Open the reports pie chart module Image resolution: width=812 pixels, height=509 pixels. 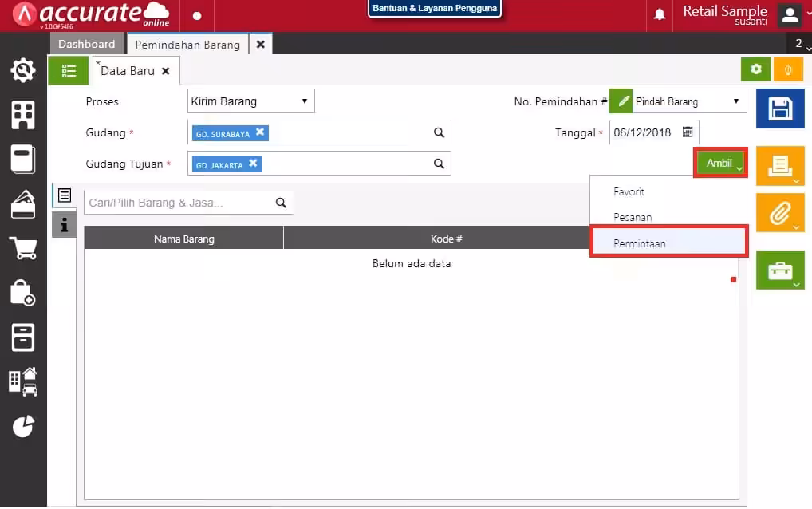[23, 426]
